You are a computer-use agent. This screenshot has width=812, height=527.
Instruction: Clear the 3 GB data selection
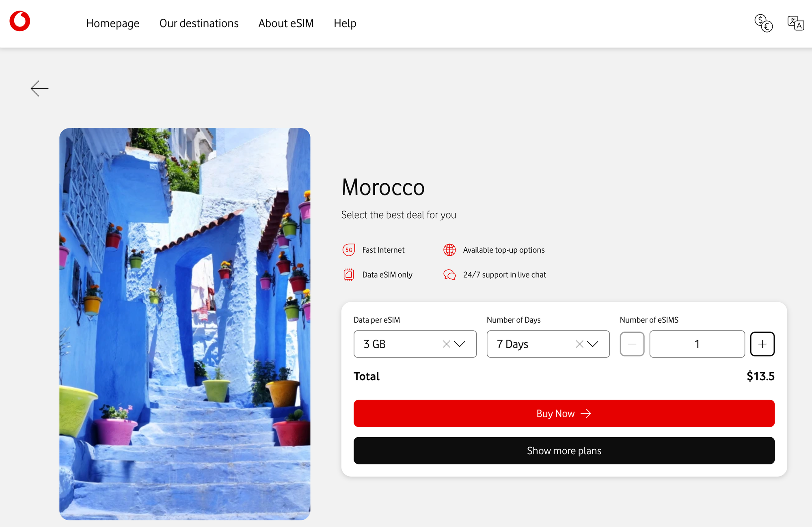click(446, 344)
